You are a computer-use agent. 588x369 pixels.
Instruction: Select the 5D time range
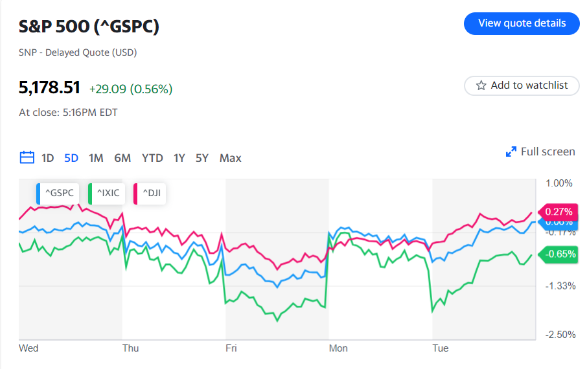(x=71, y=158)
